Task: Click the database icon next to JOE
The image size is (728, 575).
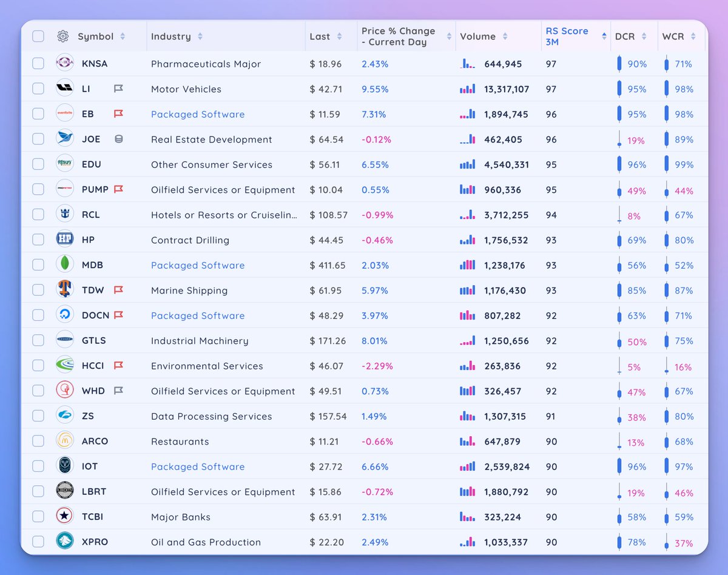Action: (118, 140)
